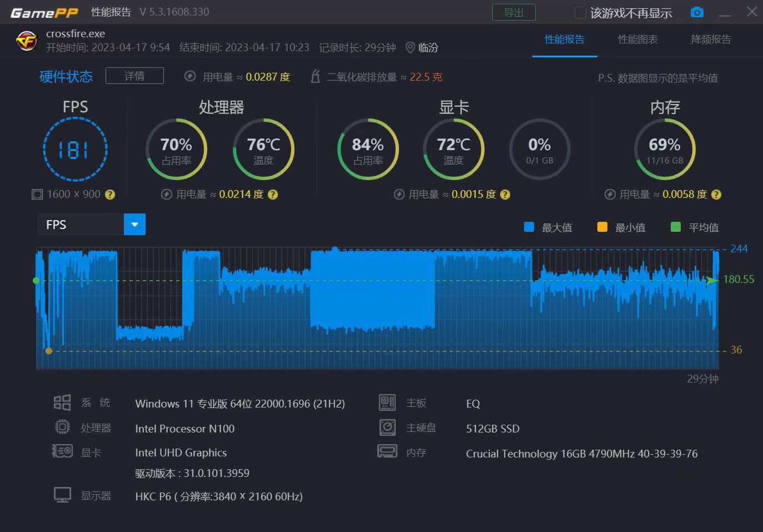Switch to the 性能图表 tab
Screen dimensions: 763x532
[x=637, y=39]
